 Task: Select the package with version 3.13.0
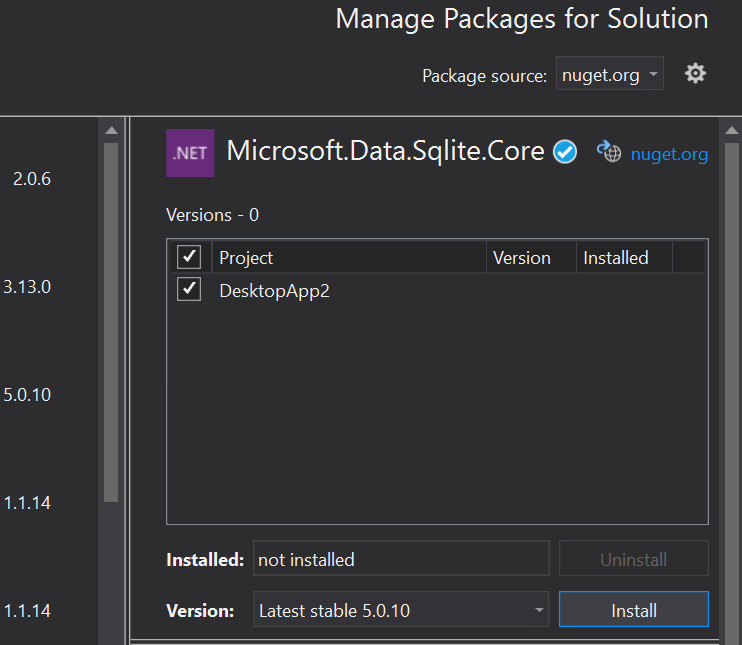point(27,287)
